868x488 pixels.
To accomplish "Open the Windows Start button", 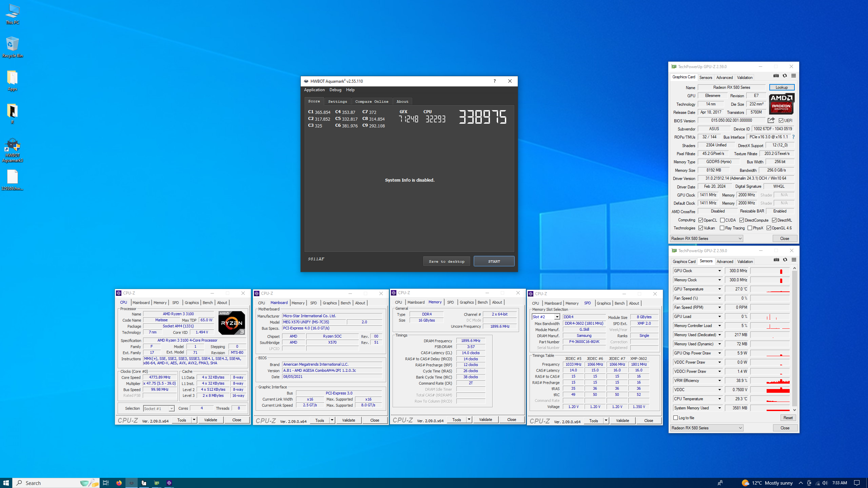I will coord(6,483).
